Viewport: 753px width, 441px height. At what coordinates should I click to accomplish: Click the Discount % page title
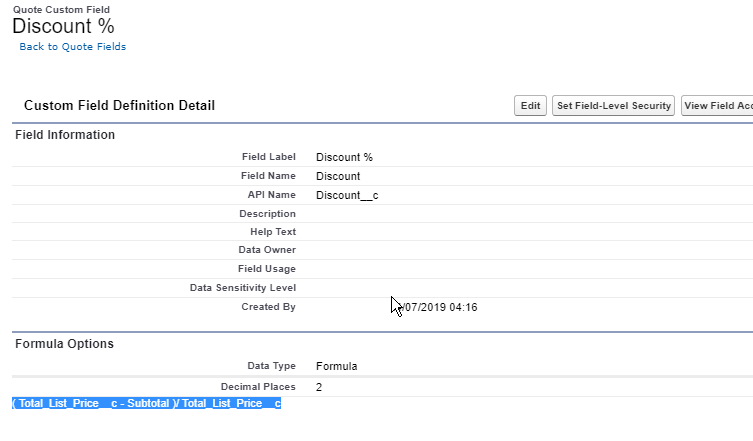[63, 27]
